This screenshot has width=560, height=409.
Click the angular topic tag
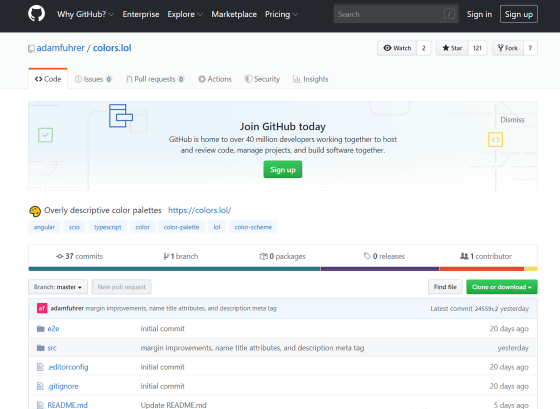44,227
